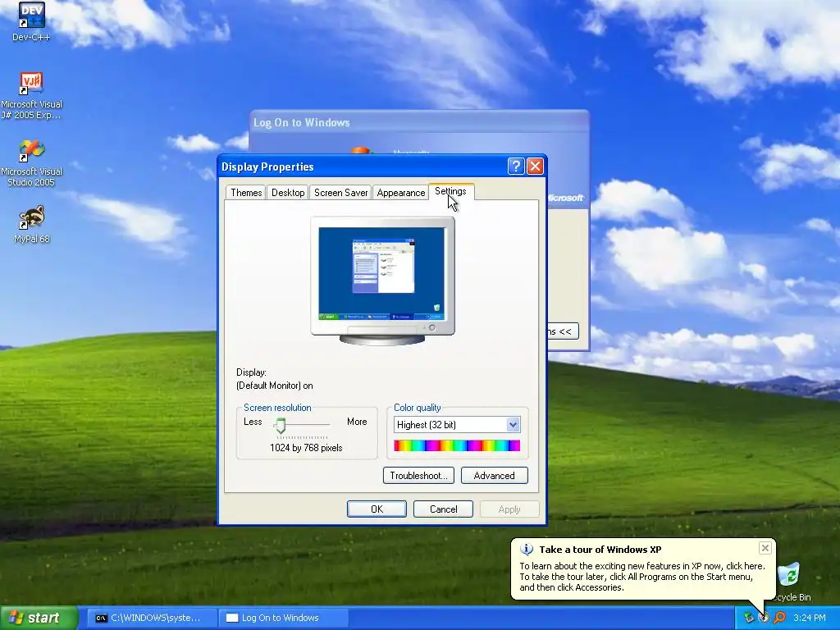
Task: Click the greyed Apply button
Action: pos(509,509)
